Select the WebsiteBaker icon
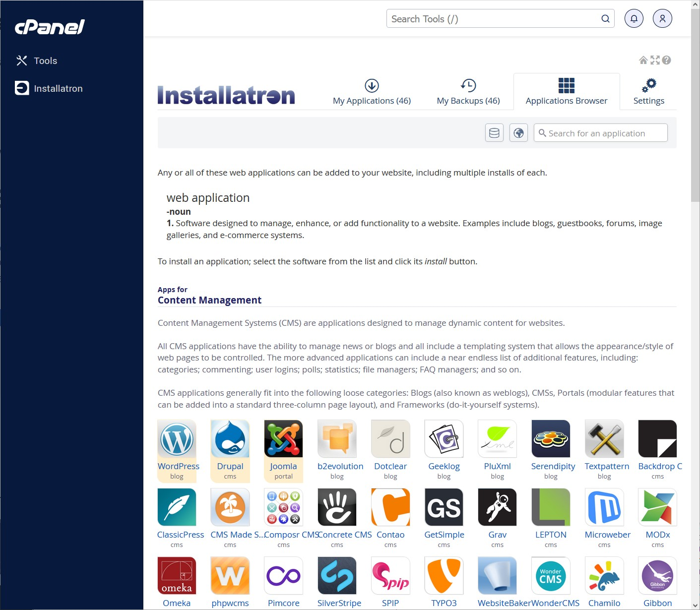This screenshot has height=610, width=700. 498,576
